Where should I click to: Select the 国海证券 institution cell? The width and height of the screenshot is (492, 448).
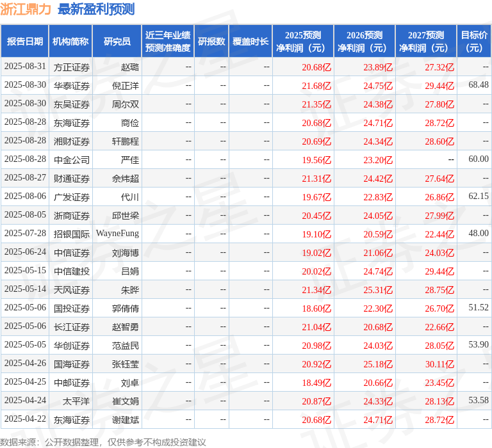pos(72,364)
